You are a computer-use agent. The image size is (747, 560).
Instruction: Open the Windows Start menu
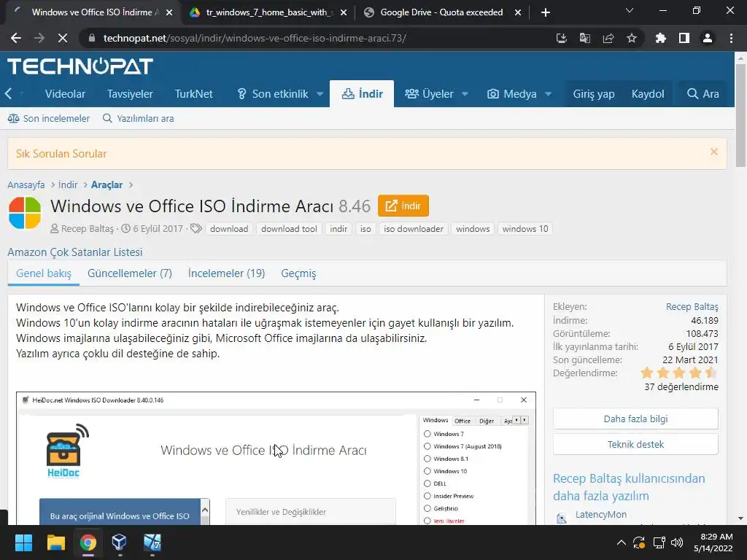tap(23, 542)
